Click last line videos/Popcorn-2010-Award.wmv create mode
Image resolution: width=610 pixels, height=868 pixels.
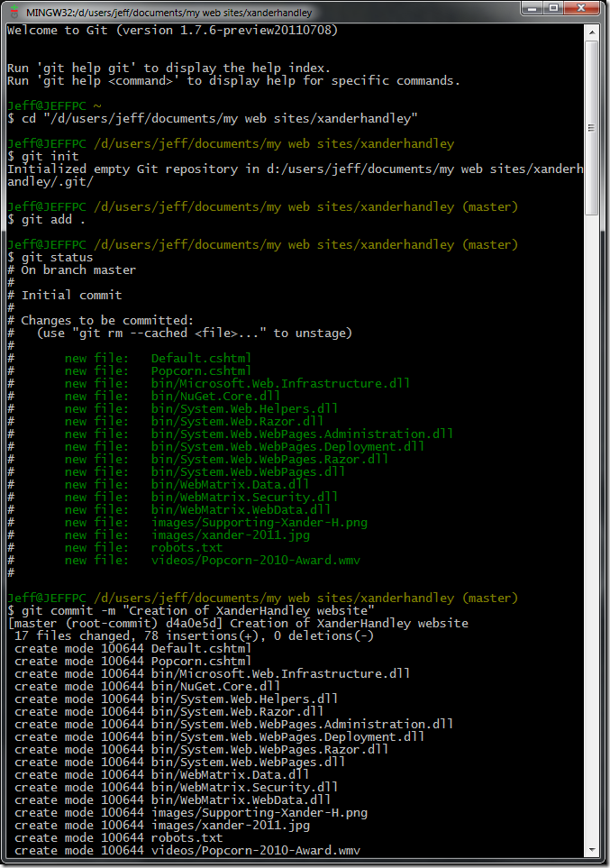click(x=187, y=850)
